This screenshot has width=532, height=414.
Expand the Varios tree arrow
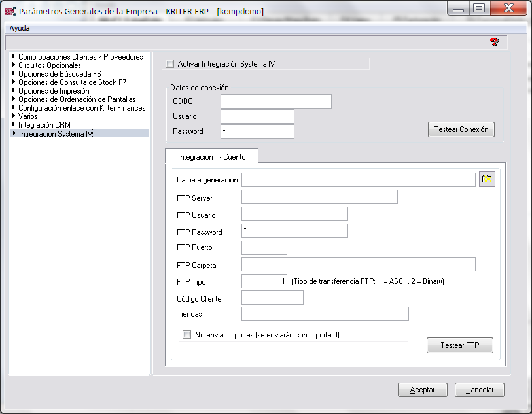point(14,115)
